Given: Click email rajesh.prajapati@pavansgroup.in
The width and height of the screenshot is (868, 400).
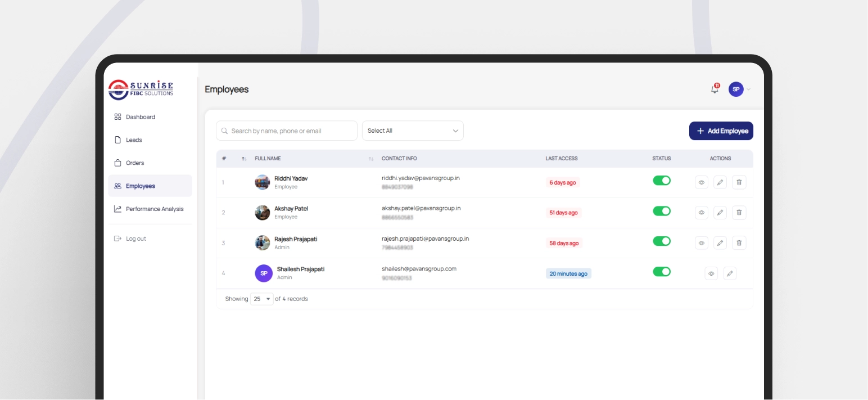Looking at the screenshot, I should pyautogui.click(x=426, y=239).
